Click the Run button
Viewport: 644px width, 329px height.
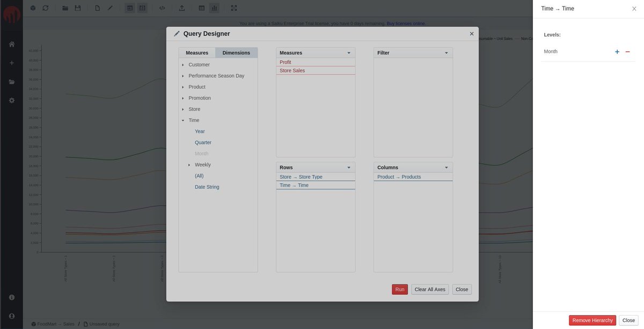[400, 290]
